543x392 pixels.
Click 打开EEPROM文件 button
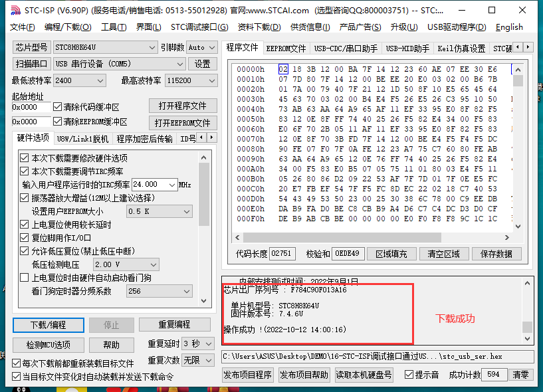[x=183, y=123]
